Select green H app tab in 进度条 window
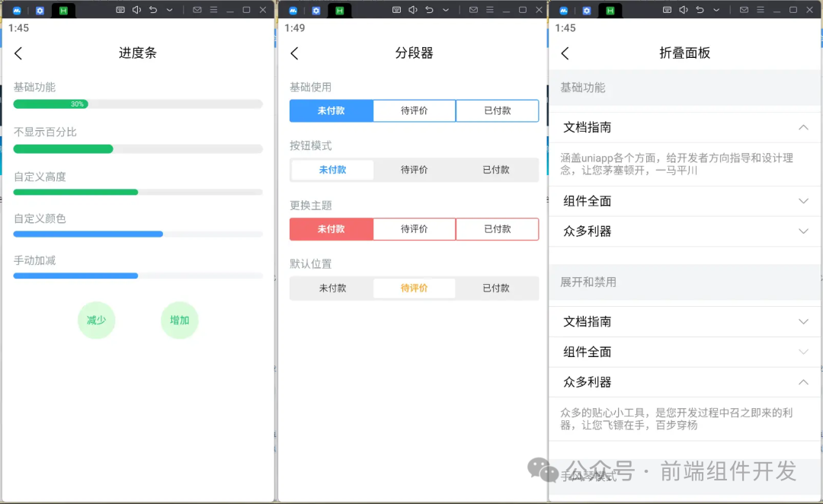 coord(63,11)
